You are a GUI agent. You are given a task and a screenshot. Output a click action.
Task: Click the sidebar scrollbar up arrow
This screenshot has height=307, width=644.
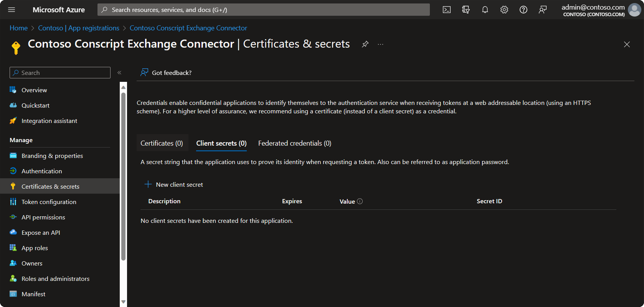pyautogui.click(x=123, y=87)
